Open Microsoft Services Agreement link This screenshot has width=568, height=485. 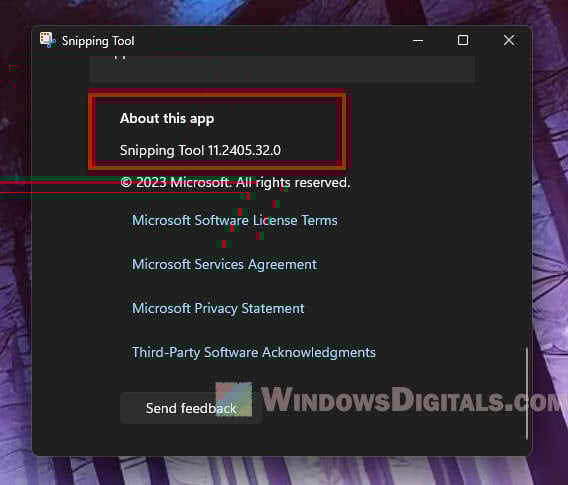coord(224,264)
